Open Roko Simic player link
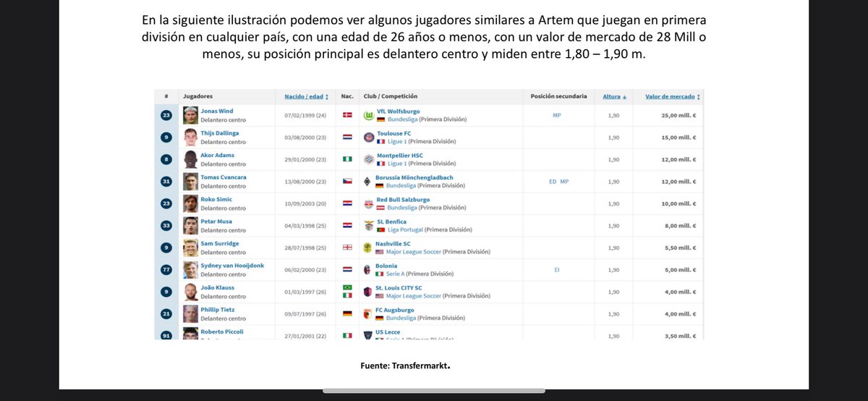Viewport: 868px width, 401px height. 215,199
